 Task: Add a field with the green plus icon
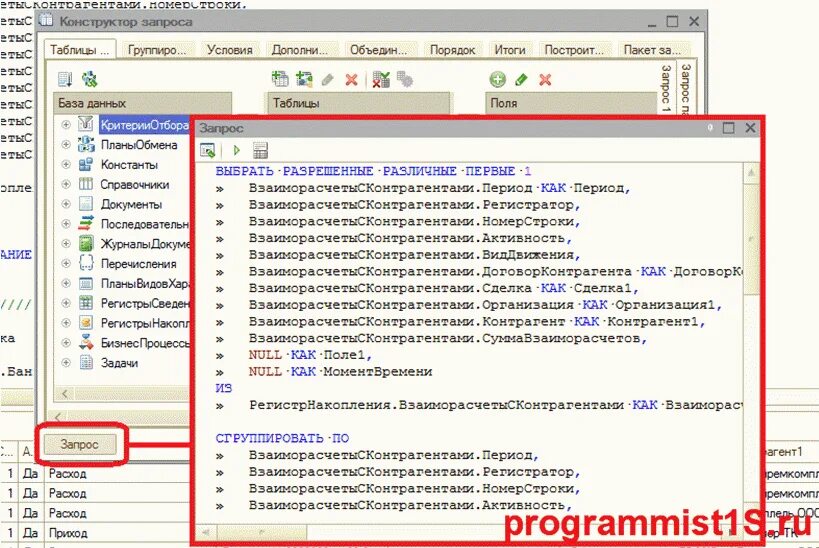click(497, 79)
